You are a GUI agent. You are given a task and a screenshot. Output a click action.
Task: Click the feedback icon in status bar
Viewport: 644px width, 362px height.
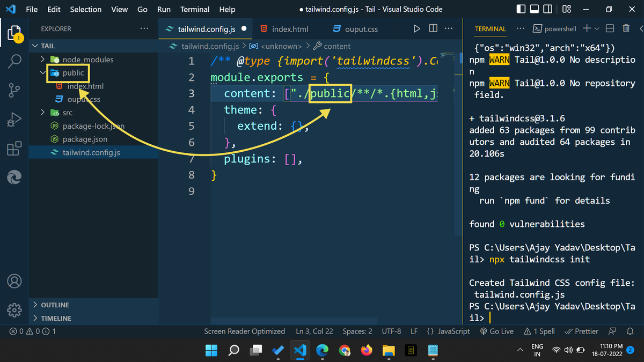[613, 331]
